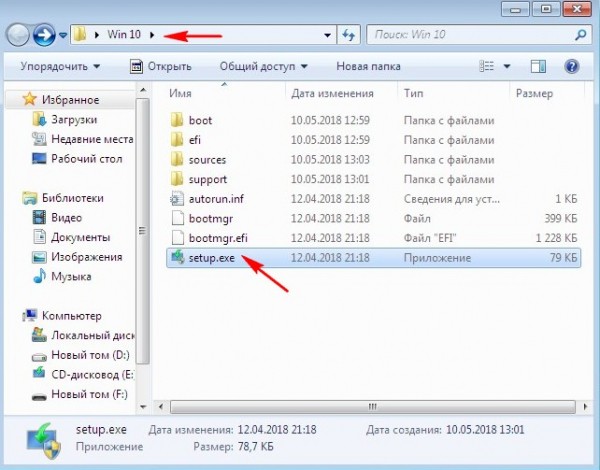Select the sources folder icon
This screenshot has width=600, height=470.
coord(177,159)
